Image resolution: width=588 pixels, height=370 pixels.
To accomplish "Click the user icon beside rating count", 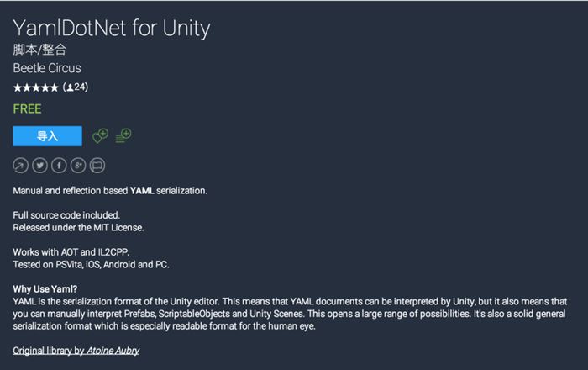I will click(70, 87).
